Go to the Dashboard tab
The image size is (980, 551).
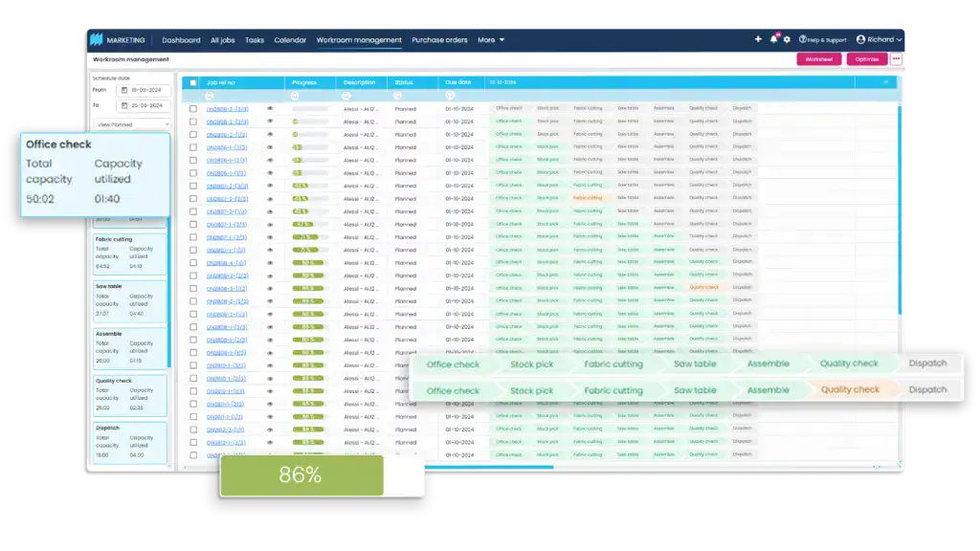pyautogui.click(x=181, y=40)
